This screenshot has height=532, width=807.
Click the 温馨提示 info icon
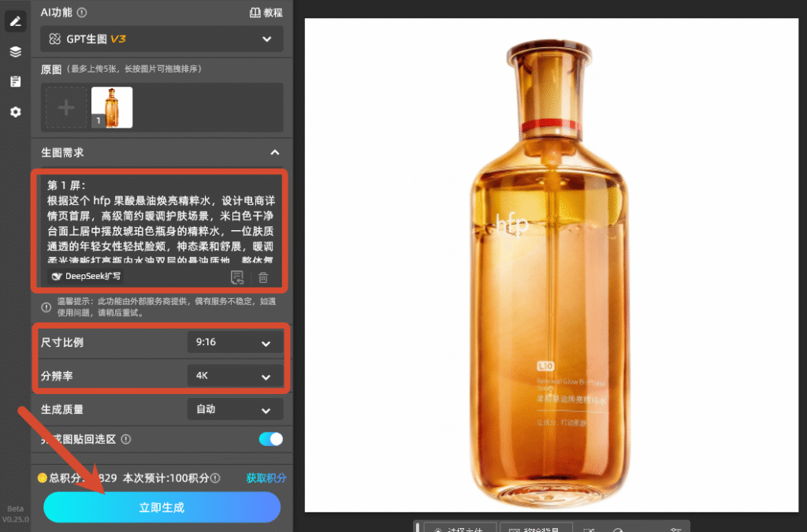(46, 307)
